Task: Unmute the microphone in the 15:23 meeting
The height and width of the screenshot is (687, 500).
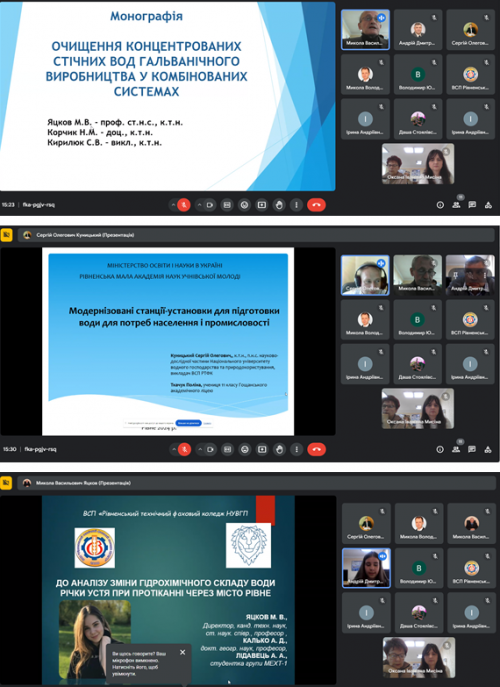Action: click(184, 205)
